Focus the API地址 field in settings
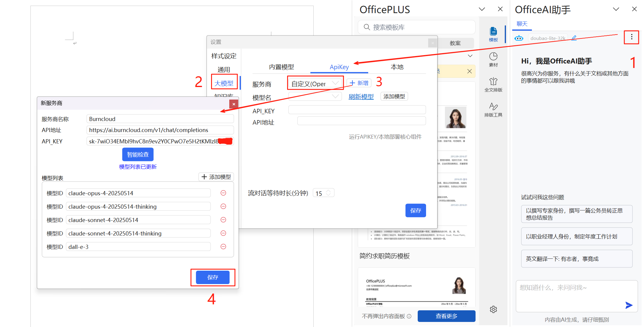This screenshot has height=327, width=644. coord(361,121)
